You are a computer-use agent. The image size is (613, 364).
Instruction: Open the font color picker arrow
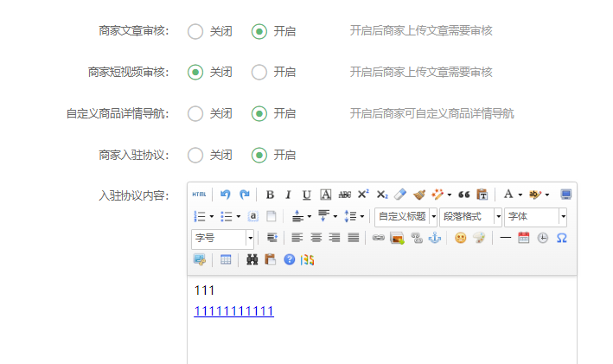[x=520, y=195]
